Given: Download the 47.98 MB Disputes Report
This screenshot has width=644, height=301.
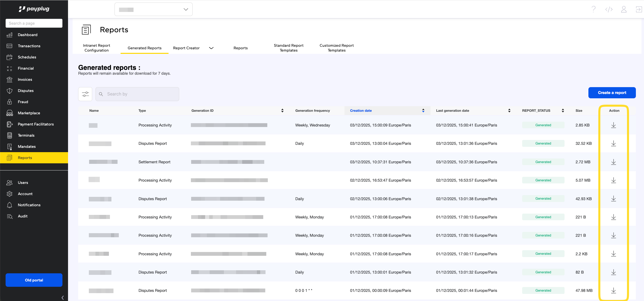Looking at the screenshot, I should (x=613, y=290).
